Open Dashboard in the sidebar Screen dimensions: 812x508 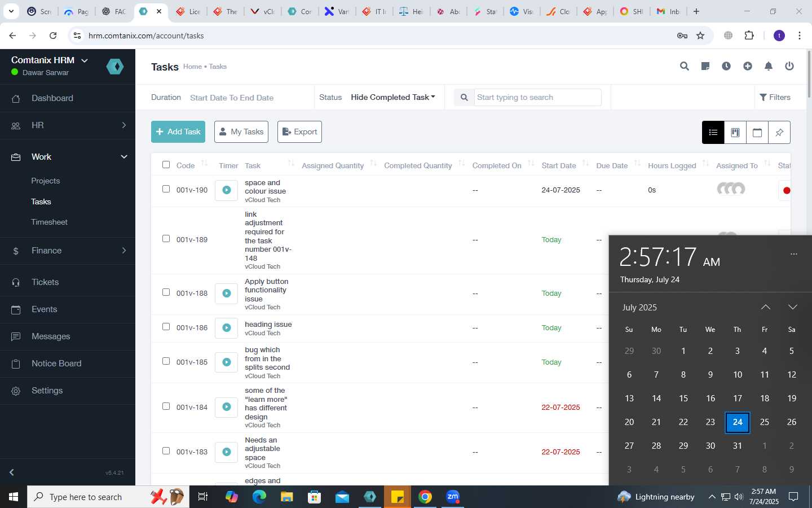point(68,98)
